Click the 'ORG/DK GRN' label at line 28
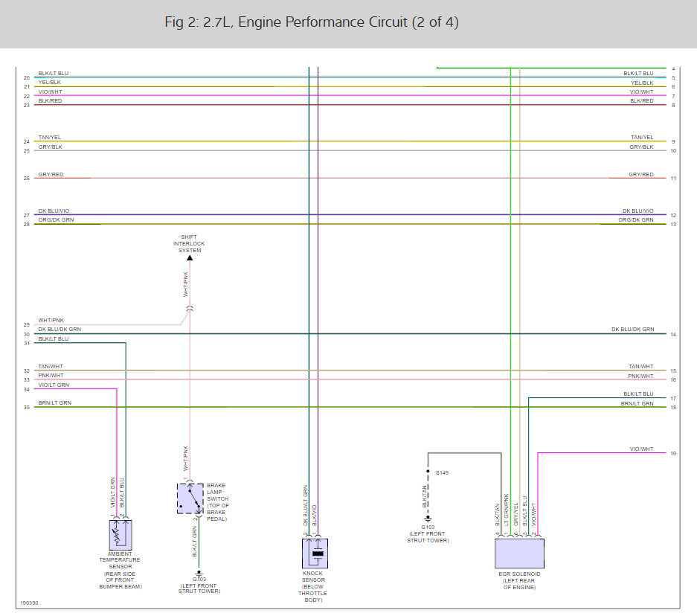 [56, 220]
